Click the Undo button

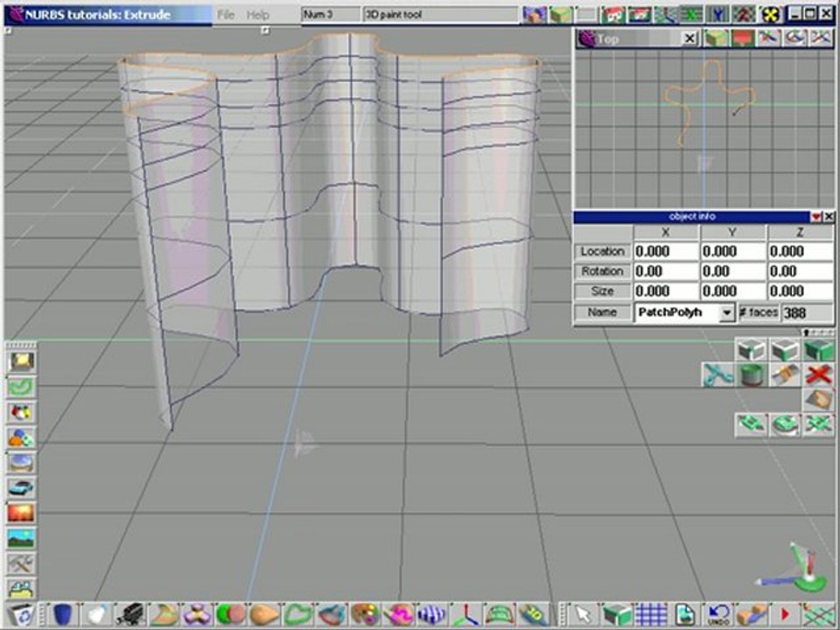[x=718, y=614]
